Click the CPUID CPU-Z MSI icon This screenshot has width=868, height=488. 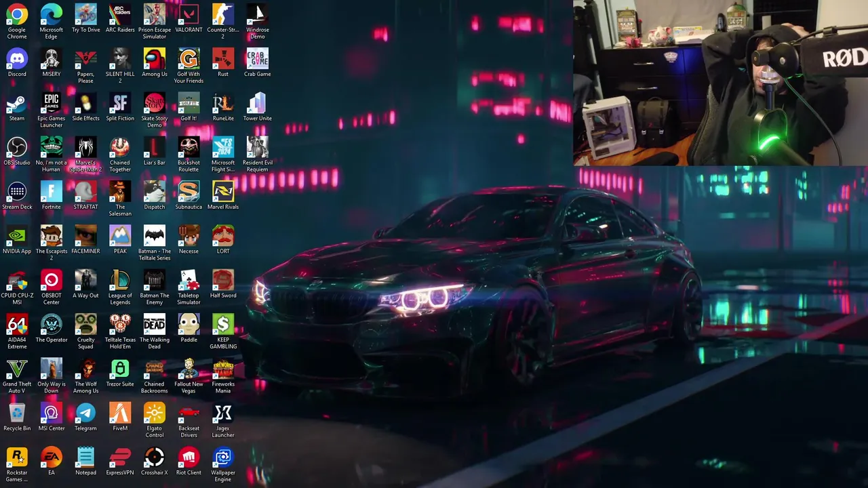point(17,280)
